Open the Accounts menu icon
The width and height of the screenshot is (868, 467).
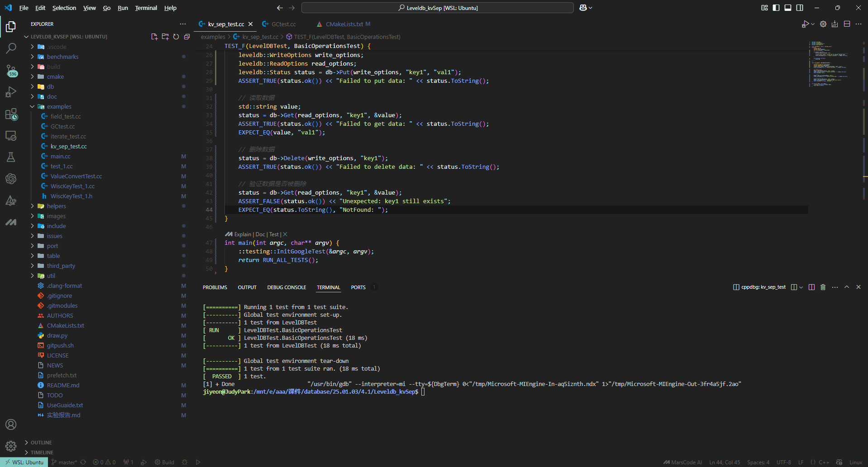pyautogui.click(x=11, y=424)
